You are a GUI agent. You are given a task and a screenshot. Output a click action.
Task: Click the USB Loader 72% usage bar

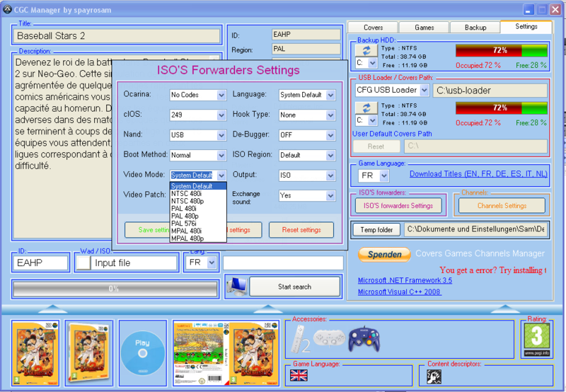pos(502,108)
